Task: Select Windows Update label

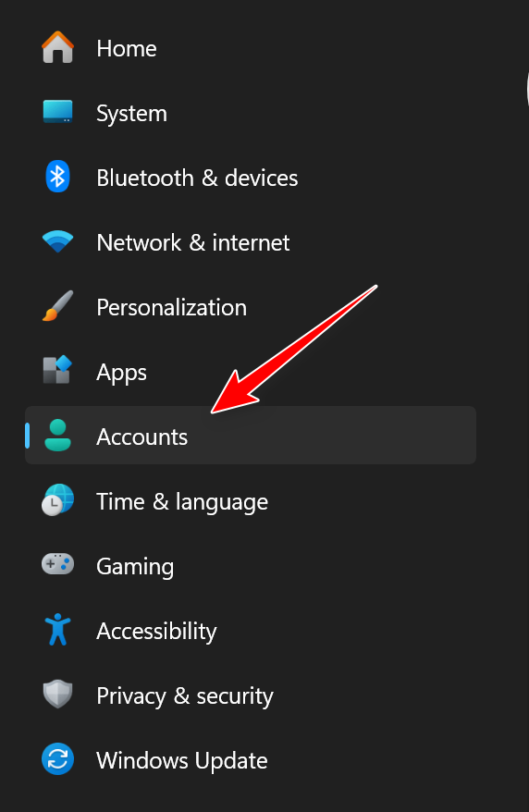Action: [181, 761]
